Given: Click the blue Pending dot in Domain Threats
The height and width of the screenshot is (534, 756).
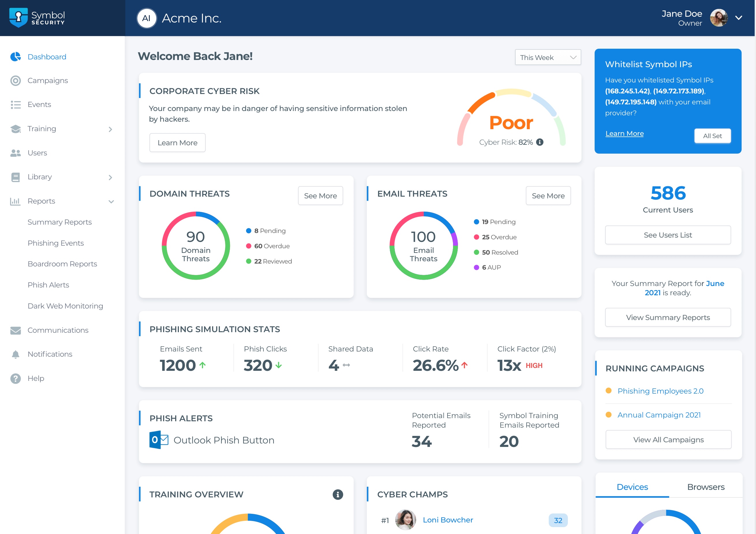Looking at the screenshot, I should [249, 231].
